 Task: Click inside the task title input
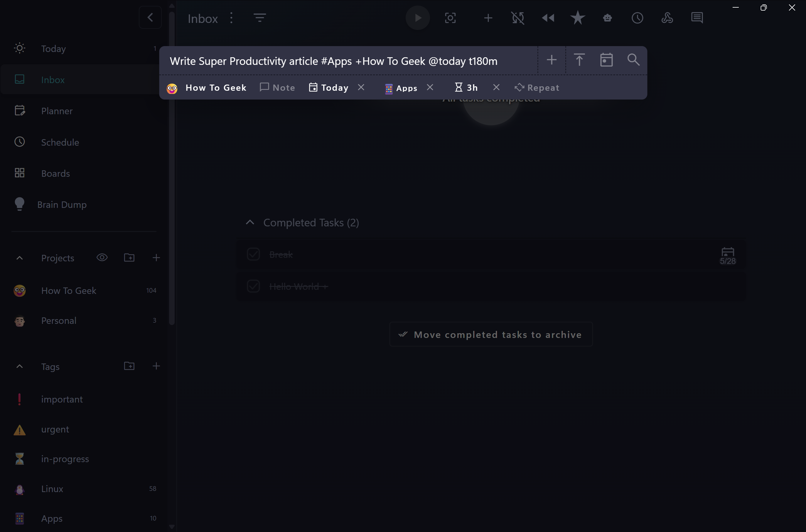[348, 61]
